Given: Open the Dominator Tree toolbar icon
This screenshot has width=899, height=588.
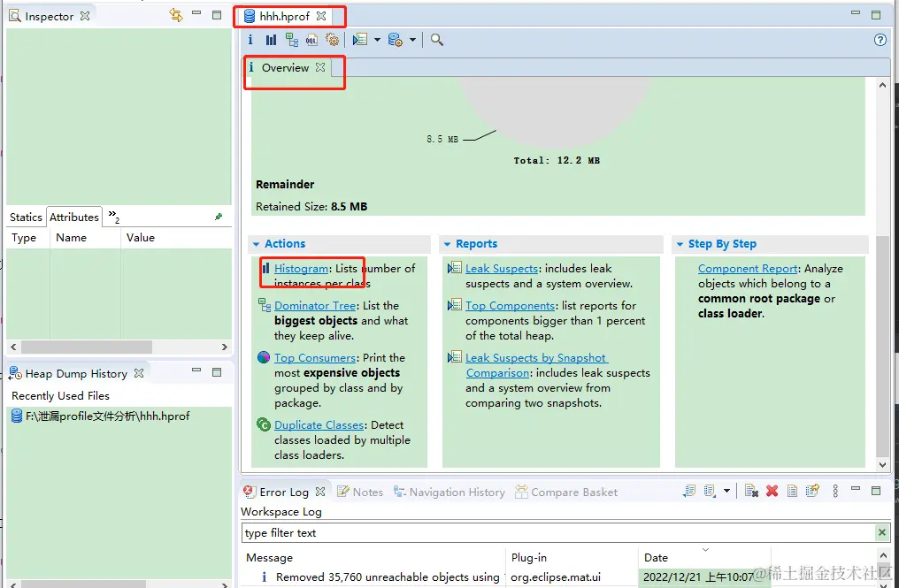Looking at the screenshot, I should tap(292, 40).
